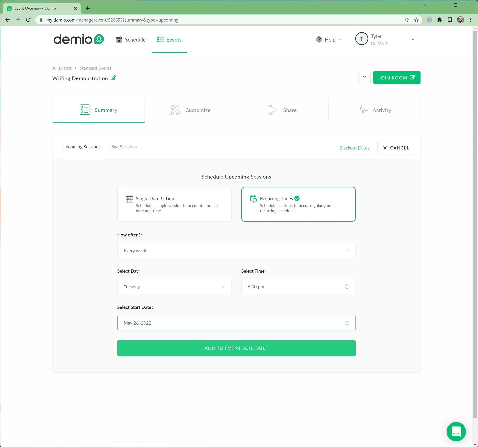Click the Summary tab icon
This screenshot has width=478, height=448.
[84, 110]
